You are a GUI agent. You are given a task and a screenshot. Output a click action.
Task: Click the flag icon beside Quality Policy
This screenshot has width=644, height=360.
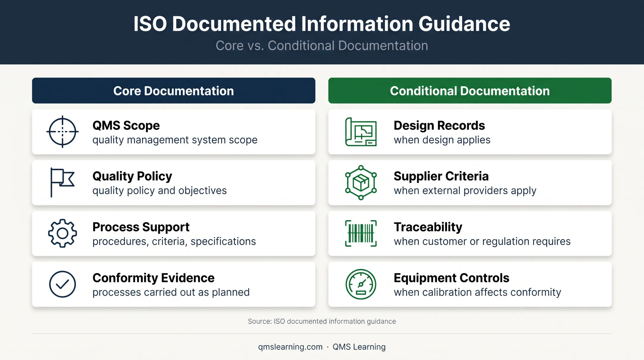[62, 182]
